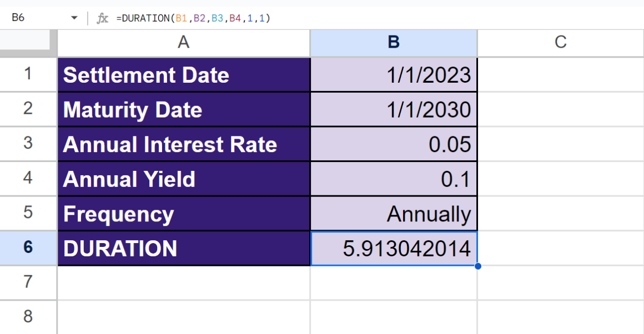Select column header B
Image resolution: width=644 pixels, height=334 pixels.
pos(394,43)
